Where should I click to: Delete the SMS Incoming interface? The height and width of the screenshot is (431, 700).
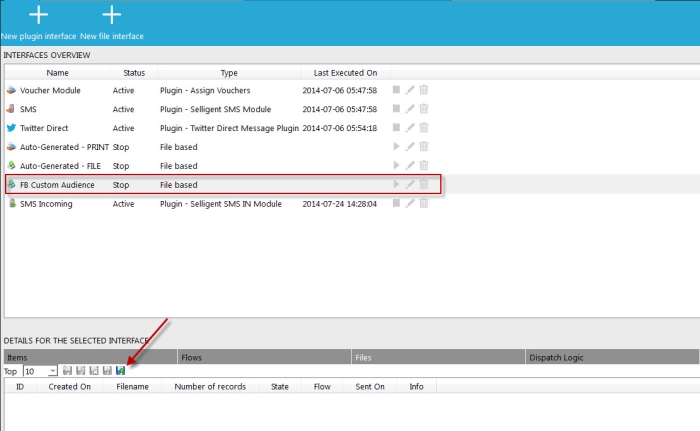point(424,204)
